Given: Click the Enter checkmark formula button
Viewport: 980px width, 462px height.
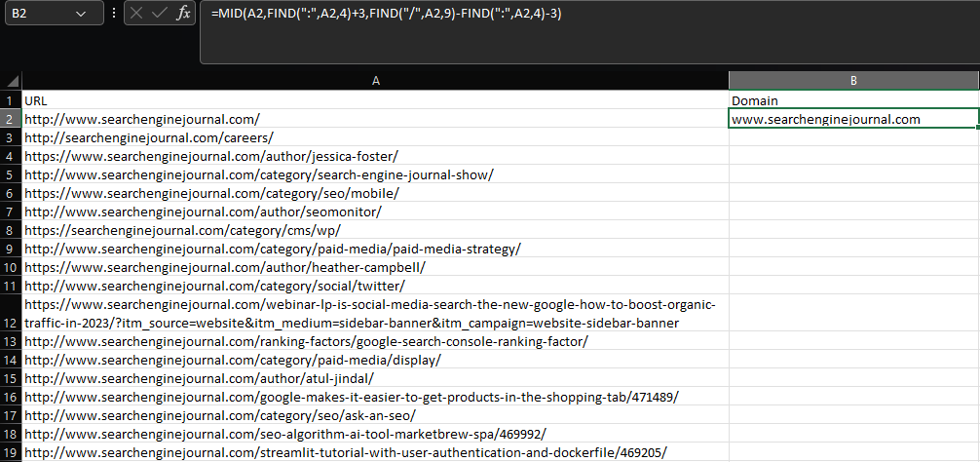Looking at the screenshot, I should point(159,15).
